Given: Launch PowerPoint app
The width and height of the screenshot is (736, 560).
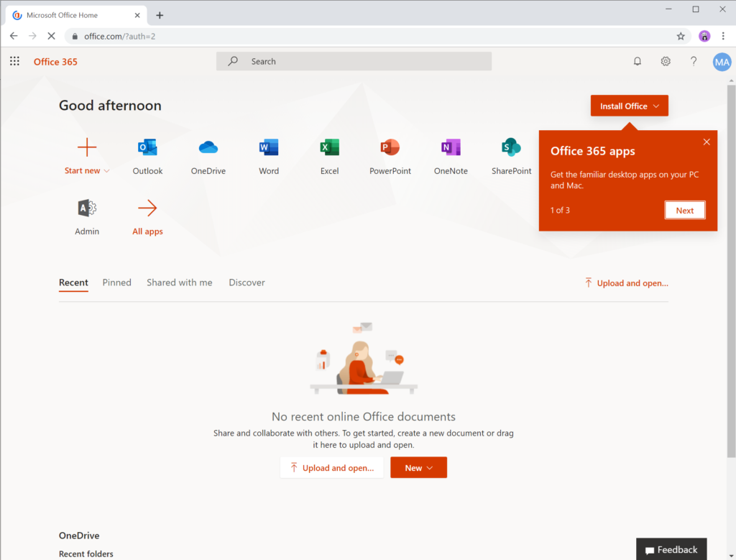Looking at the screenshot, I should coord(390,157).
